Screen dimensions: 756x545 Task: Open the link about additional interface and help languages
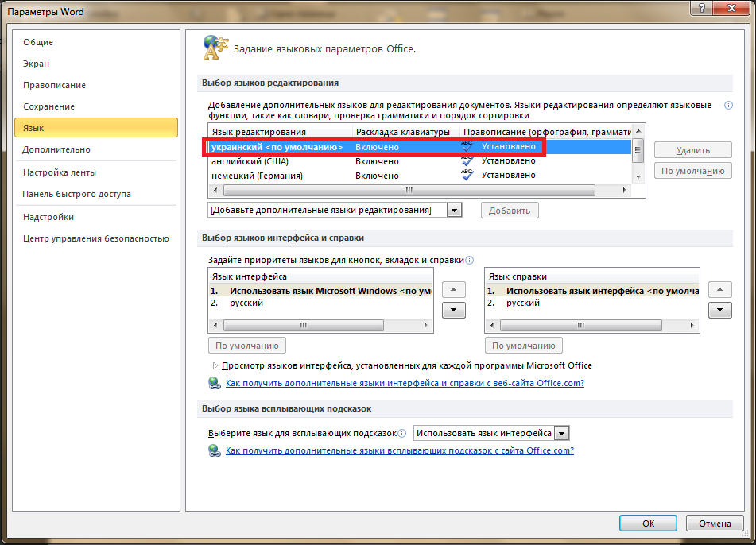405,383
